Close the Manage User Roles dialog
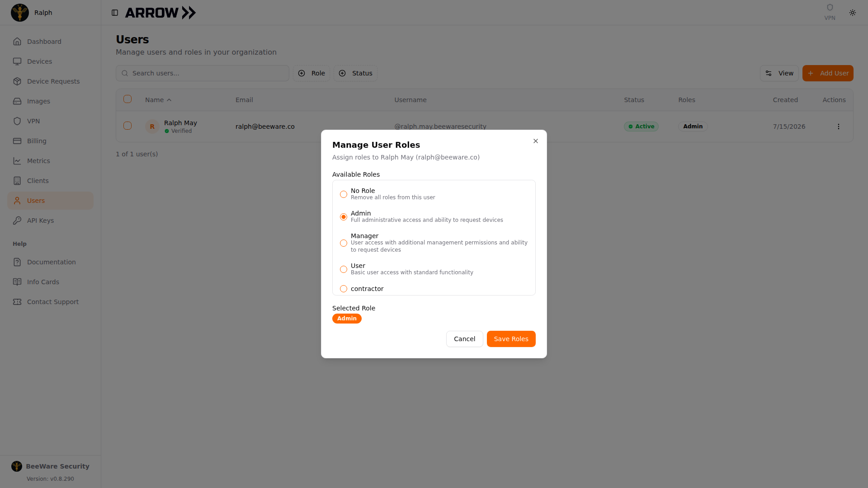The image size is (868, 488). pos(536,141)
